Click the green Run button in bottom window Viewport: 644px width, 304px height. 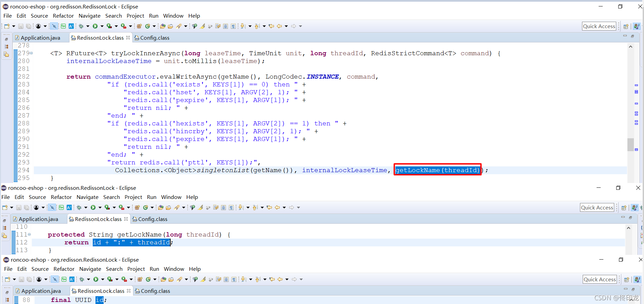[x=96, y=279]
